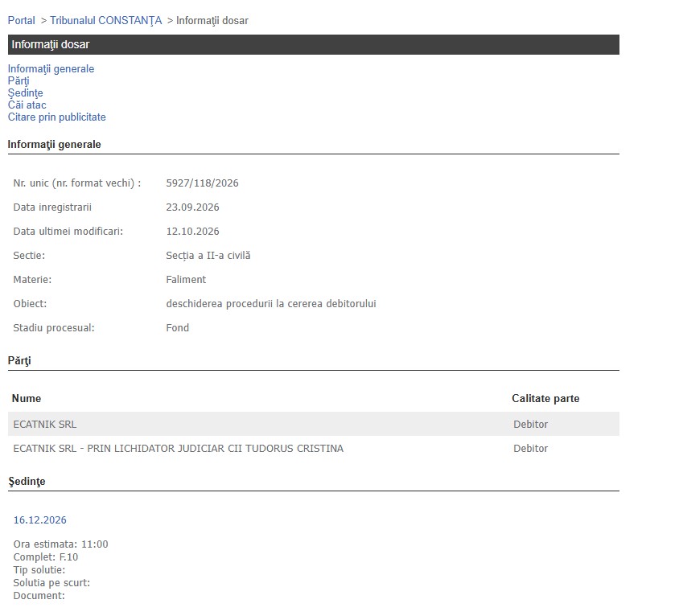The height and width of the screenshot is (616, 679).
Task: Jump to Ședințe section link
Action: point(25,93)
